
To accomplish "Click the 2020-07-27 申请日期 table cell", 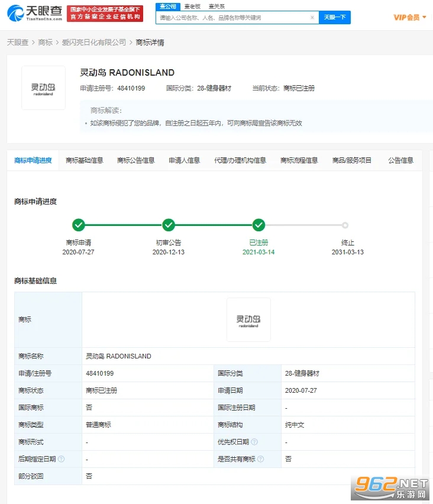I will pos(348,390).
